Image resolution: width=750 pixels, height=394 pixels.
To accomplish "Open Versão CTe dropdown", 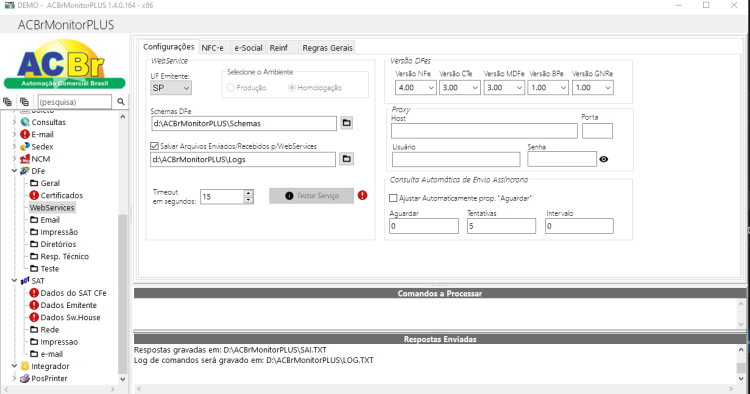I will 460,88.
